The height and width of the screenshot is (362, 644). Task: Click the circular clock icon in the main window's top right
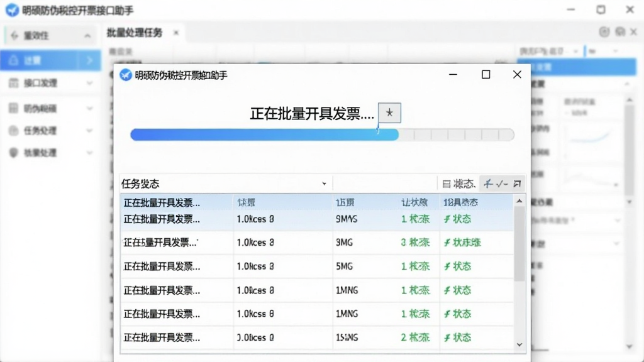coord(604,32)
